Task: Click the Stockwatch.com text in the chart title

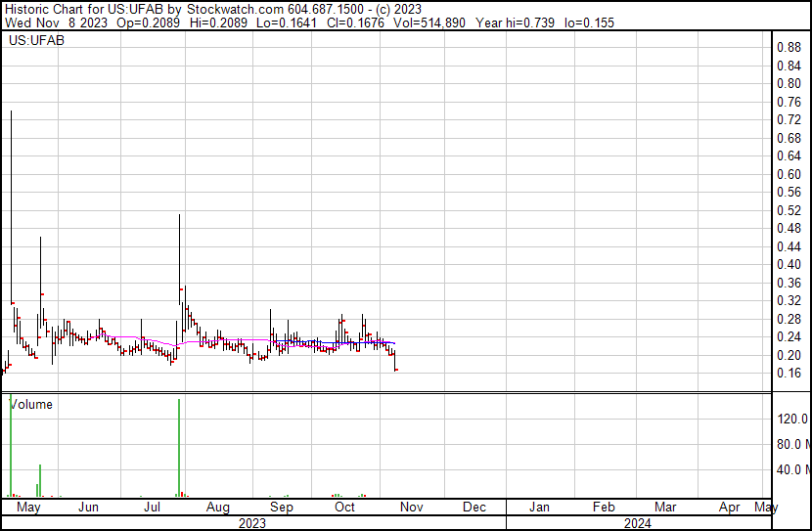Action: click(235, 10)
